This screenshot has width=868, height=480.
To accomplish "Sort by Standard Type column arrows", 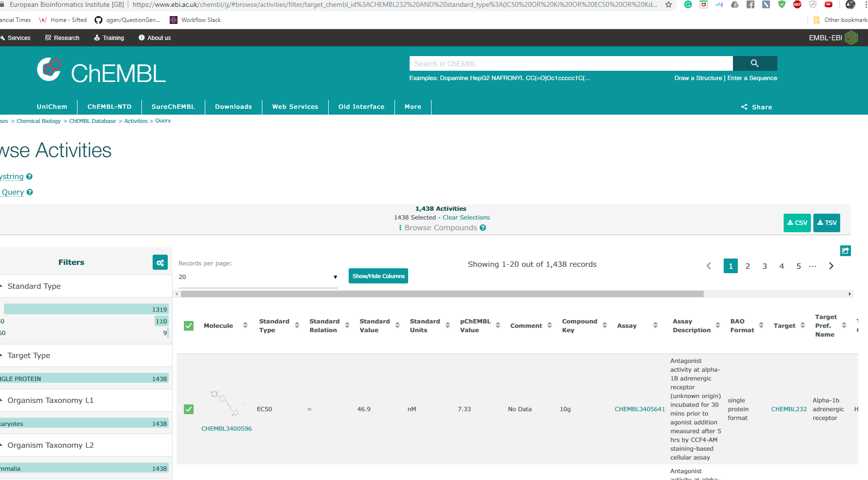I will [297, 325].
